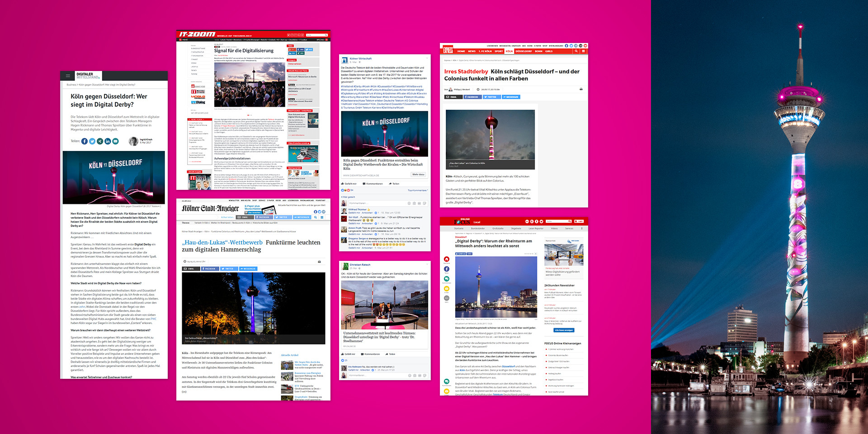Screen dimensions: 868x434
Task: Click EMAIL share button on Express article
Action: (453, 97)
